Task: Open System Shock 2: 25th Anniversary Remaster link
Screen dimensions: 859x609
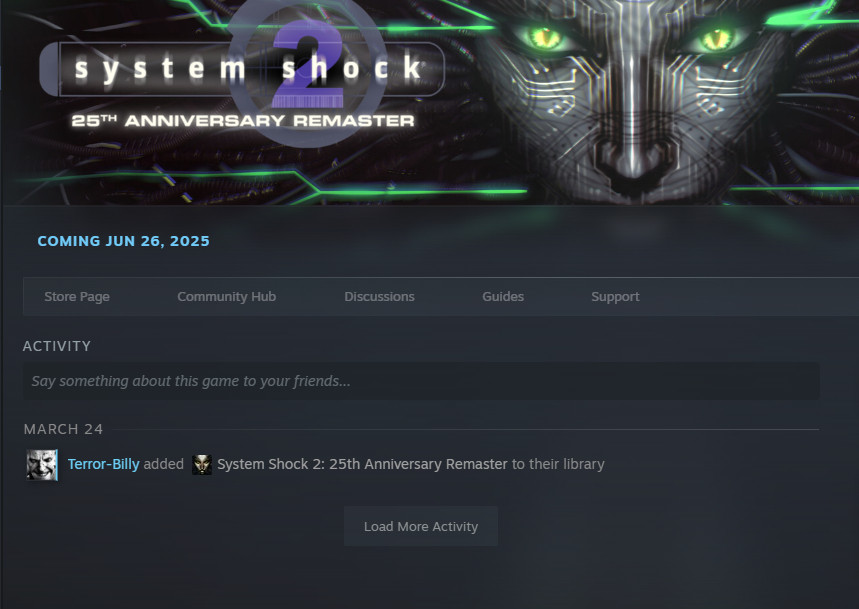Action: [362, 464]
